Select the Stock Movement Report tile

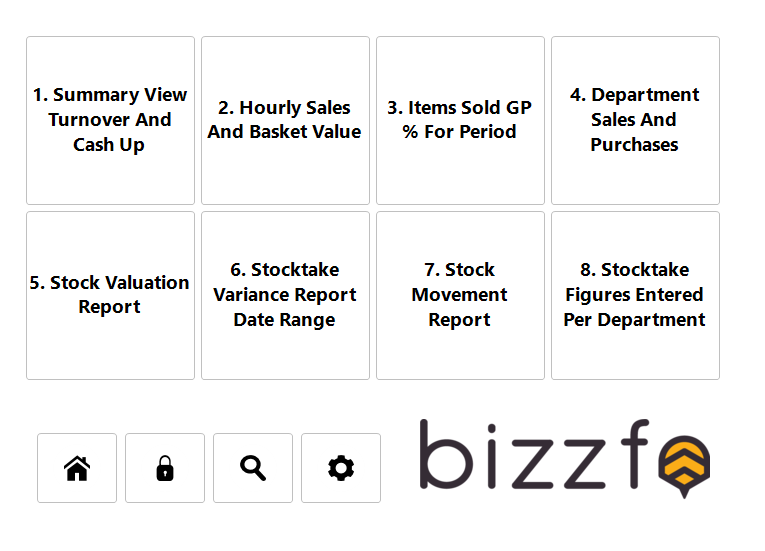pos(460,295)
